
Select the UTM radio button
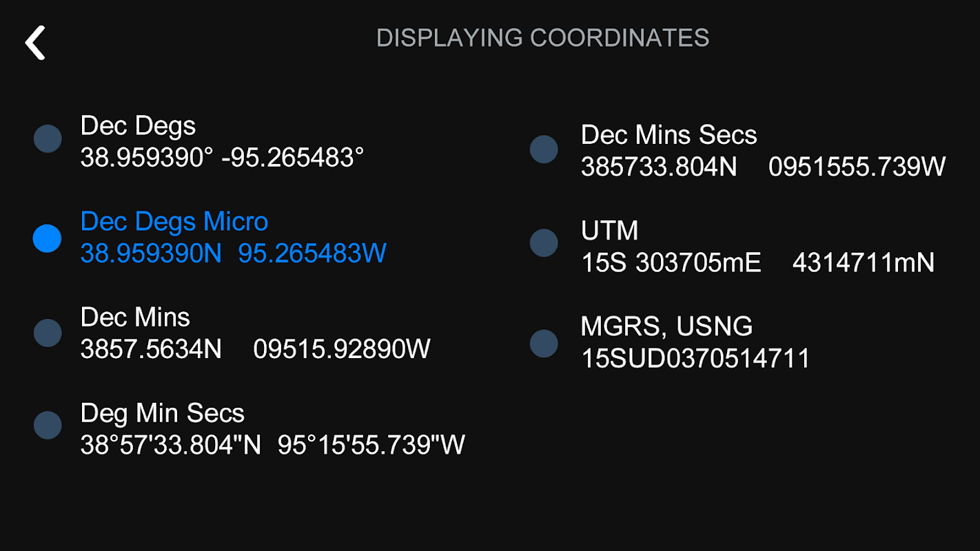[x=544, y=243]
